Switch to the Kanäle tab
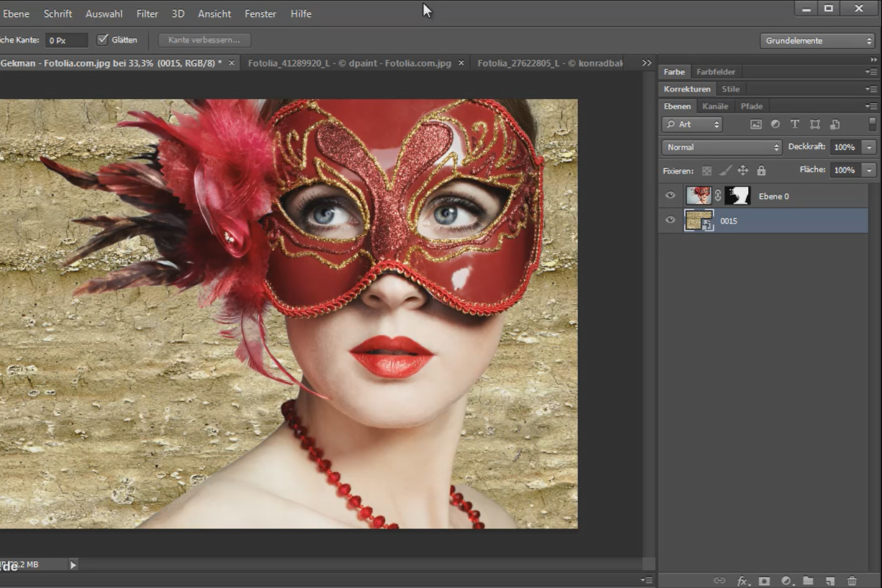This screenshot has width=882, height=588. 715,106
